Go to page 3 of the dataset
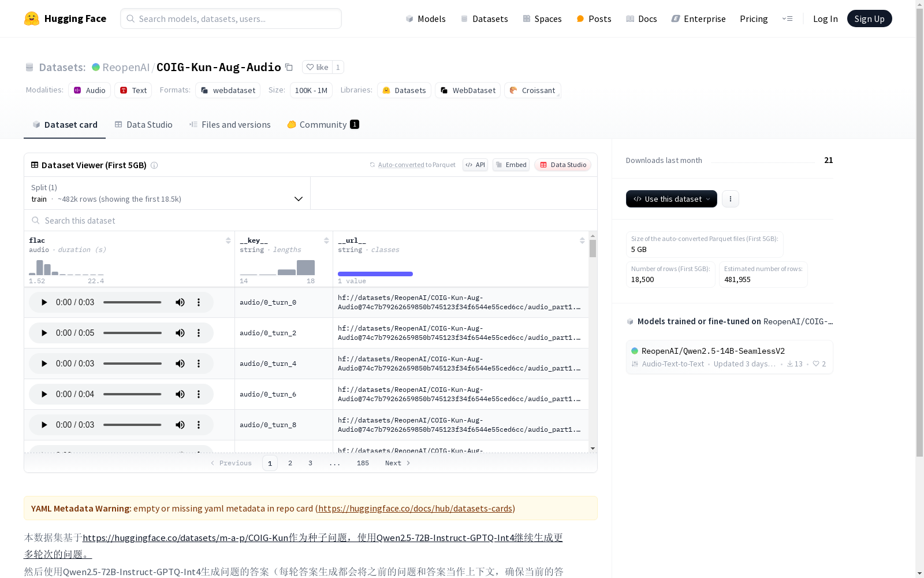The width and height of the screenshot is (924, 578). point(310,463)
